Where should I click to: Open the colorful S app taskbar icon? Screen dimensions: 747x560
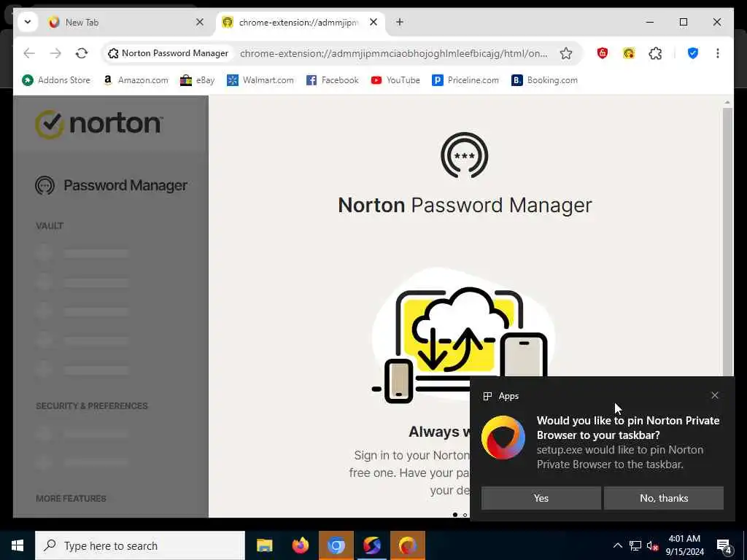pos(371,545)
